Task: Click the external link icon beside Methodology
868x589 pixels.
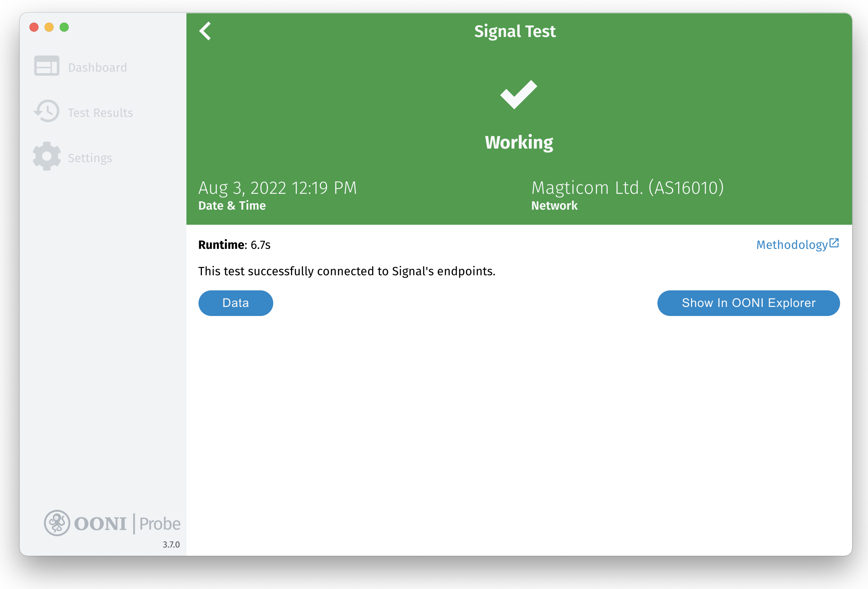Action: pos(834,243)
